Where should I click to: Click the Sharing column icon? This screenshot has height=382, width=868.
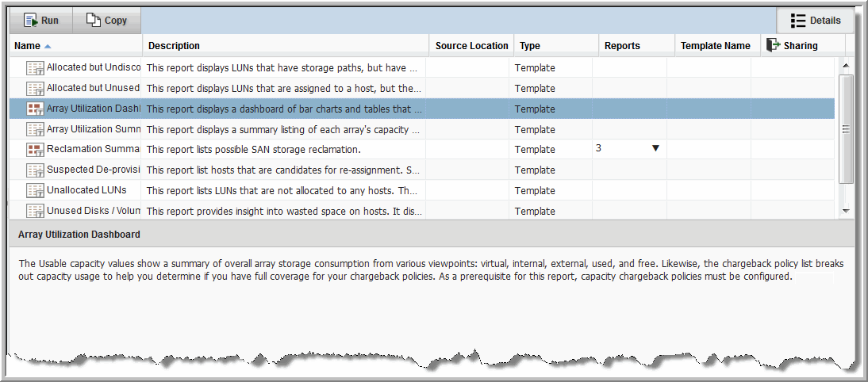[x=774, y=45]
